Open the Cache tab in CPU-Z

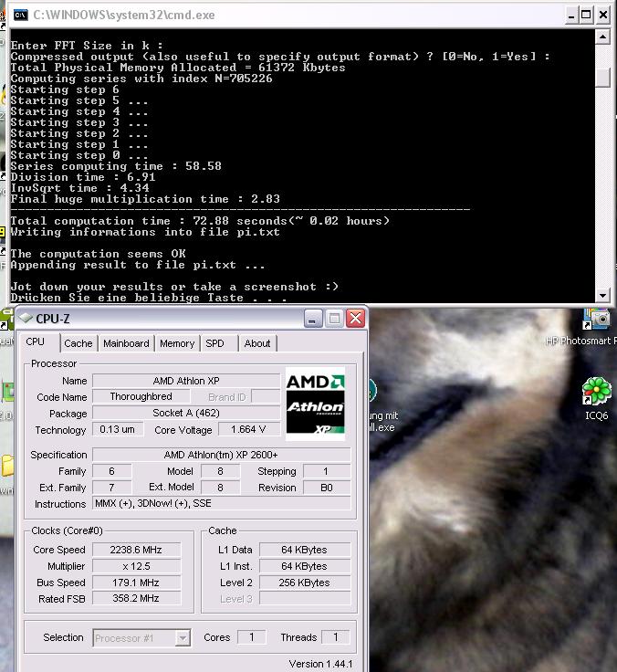point(78,343)
